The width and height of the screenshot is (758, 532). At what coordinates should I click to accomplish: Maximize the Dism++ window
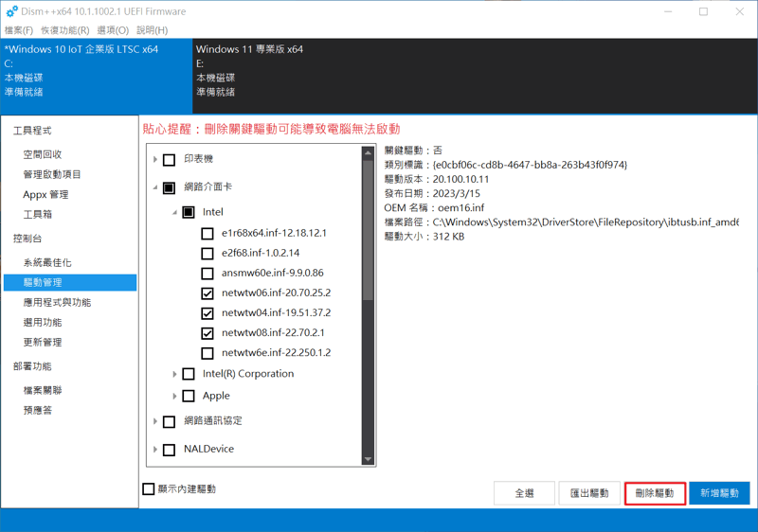pyautogui.click(x=703, y=11)
